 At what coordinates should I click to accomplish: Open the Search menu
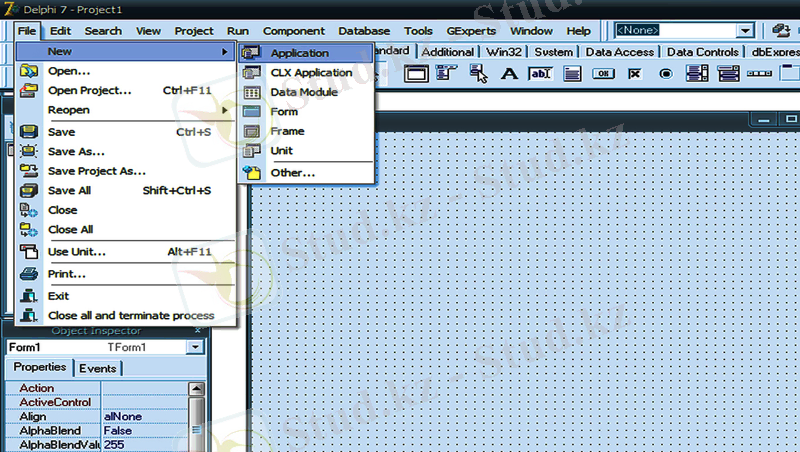tap(103, 31)
